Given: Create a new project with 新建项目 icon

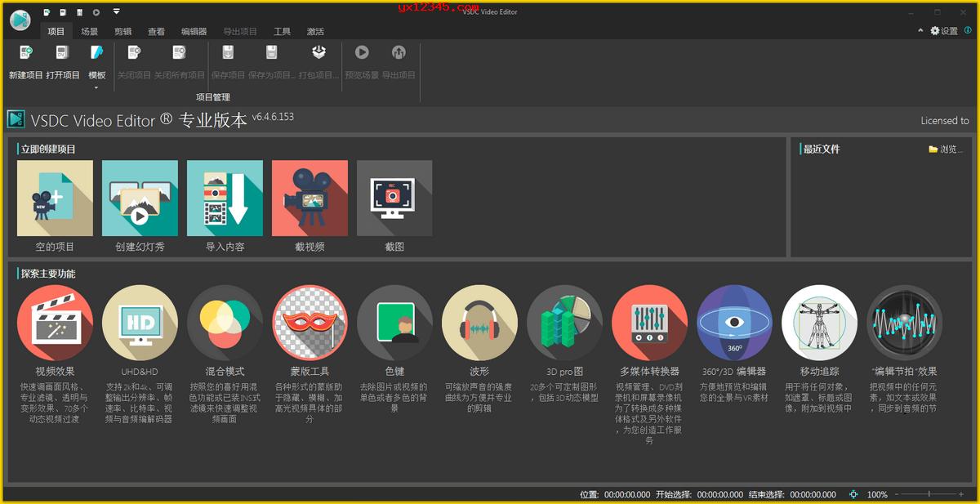Looking at the screenshot, I should (x=25, y=57).
